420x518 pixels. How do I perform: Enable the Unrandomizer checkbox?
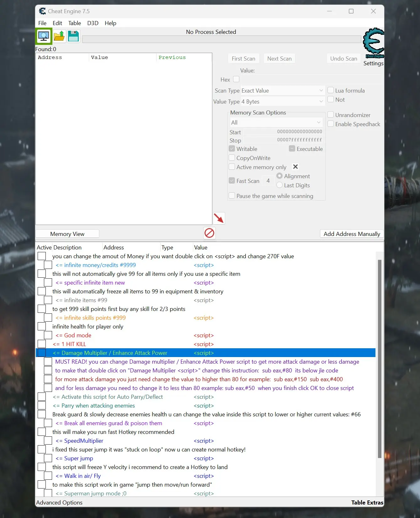pos(330,115)
